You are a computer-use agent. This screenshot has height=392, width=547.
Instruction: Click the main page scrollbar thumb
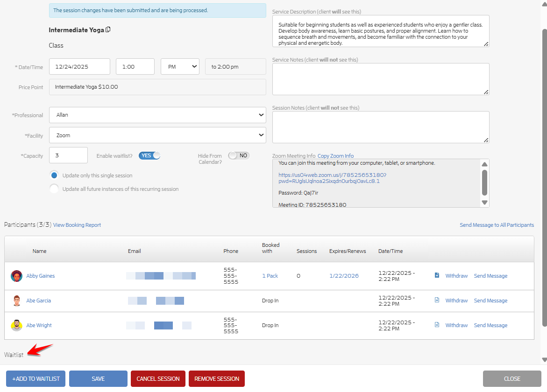[x=544, y=178]
